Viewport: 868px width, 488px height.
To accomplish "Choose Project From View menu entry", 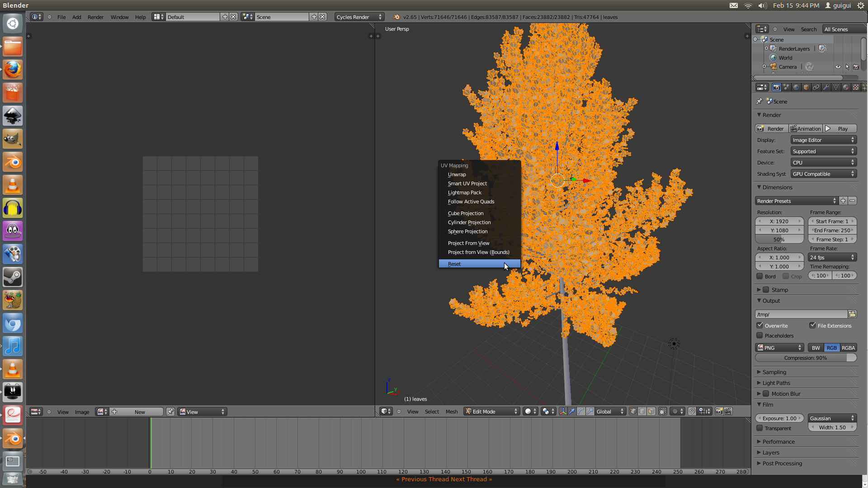I will pos(479,243).
